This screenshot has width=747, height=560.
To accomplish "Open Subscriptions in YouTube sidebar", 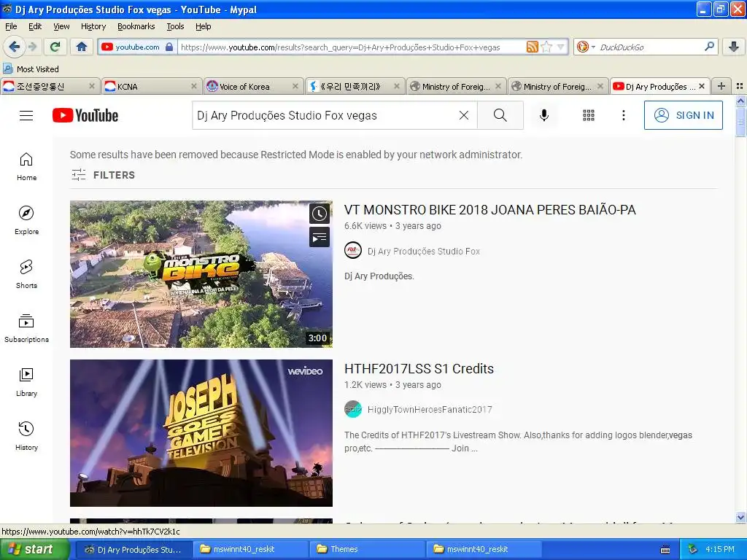I will tap(27, 329).
